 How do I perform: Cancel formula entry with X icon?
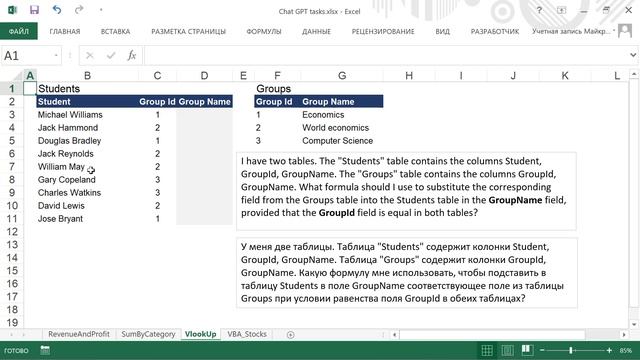coord(90,56)
